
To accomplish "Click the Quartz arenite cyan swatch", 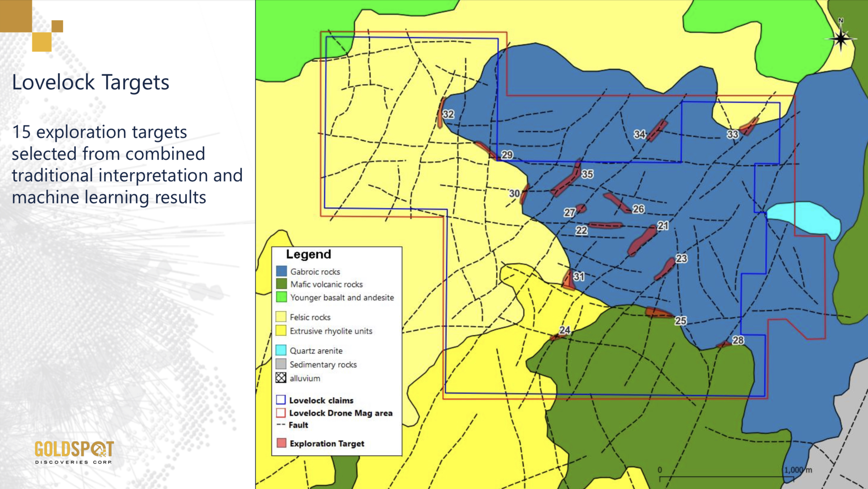I will coord(281,351).
